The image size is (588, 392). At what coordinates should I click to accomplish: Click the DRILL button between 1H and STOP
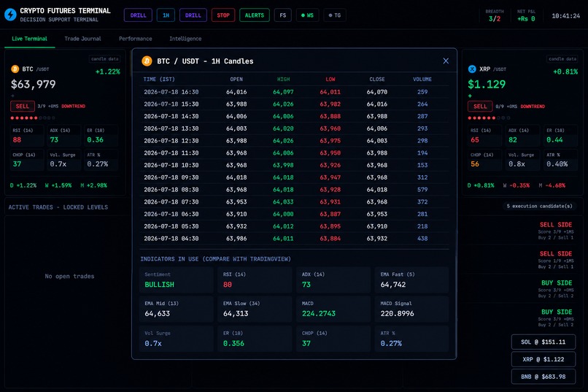click(x=193, y=15)
